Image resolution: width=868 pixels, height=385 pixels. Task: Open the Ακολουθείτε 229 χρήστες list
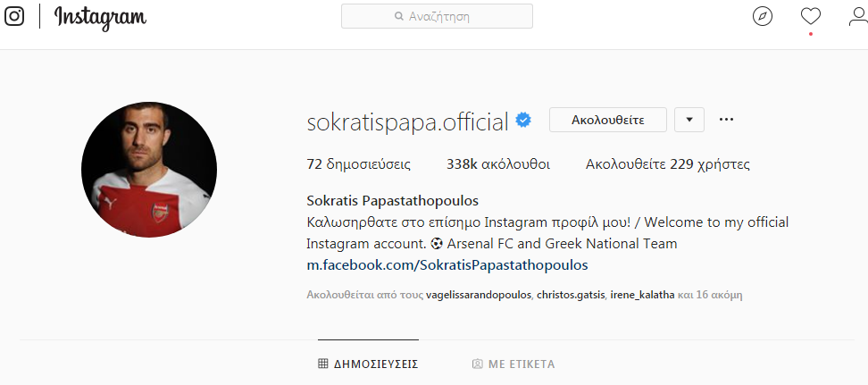coord(668,164)
